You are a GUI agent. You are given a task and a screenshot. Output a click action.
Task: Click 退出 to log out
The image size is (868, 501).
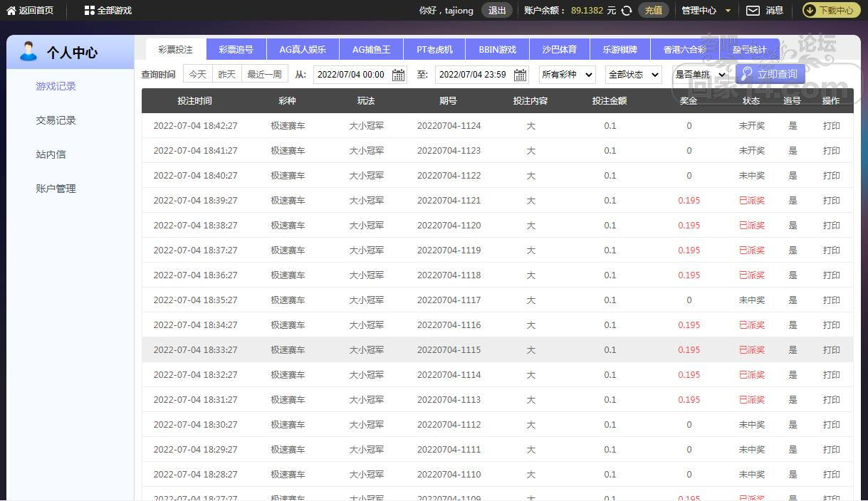coord(497,11)
